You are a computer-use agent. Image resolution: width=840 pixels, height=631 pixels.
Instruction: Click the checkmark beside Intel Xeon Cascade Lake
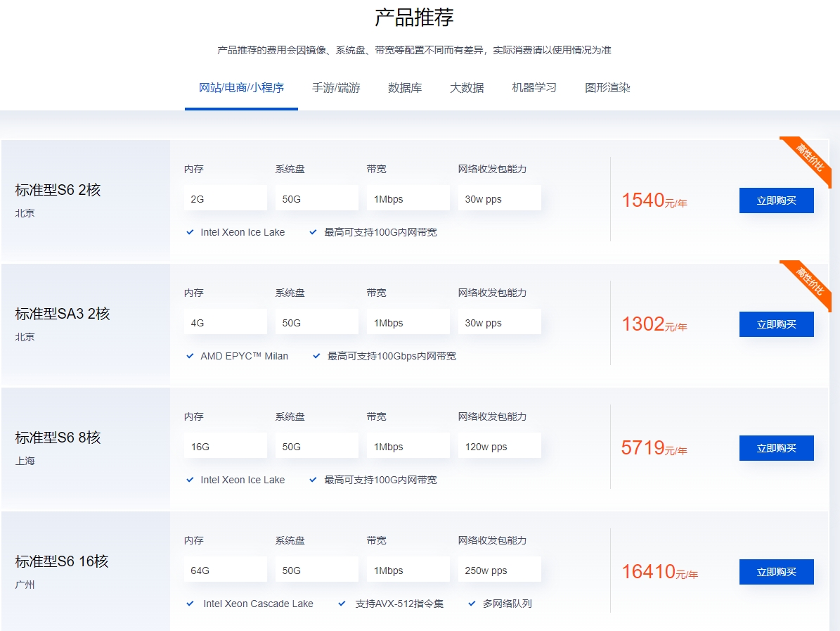(190, 604)
